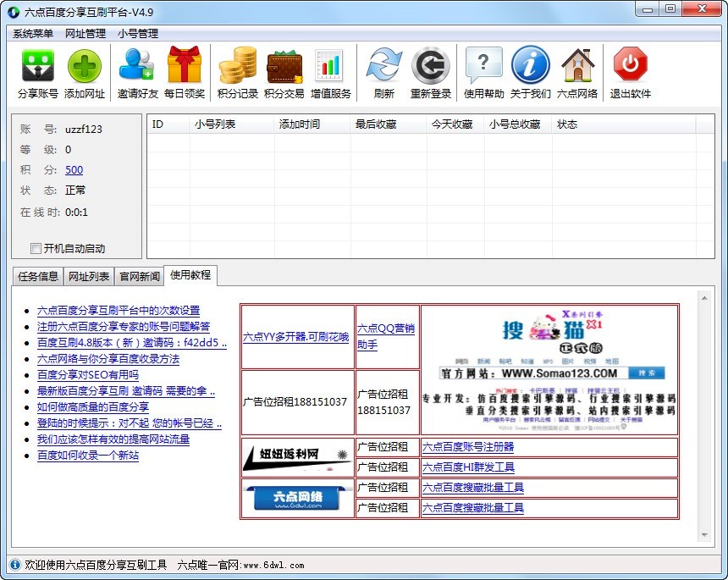The width and height of the screenshot is (728, 580).
Task: Open 添加网址 with the green plus icon
Action: coord(85,66)
